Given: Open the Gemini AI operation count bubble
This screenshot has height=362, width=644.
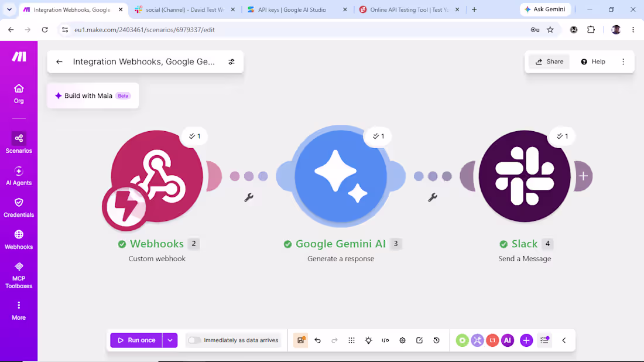Looking at the screenshot, I should point(378,136).
